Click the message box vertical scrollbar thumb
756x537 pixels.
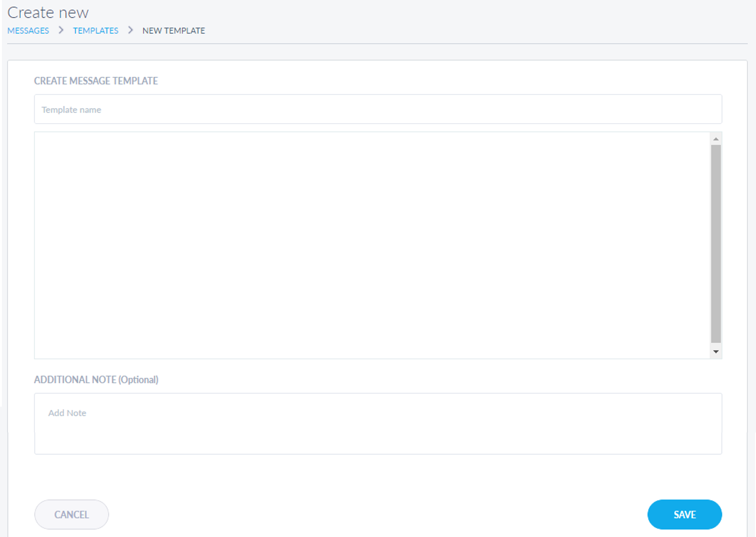[x=715, y=243]
